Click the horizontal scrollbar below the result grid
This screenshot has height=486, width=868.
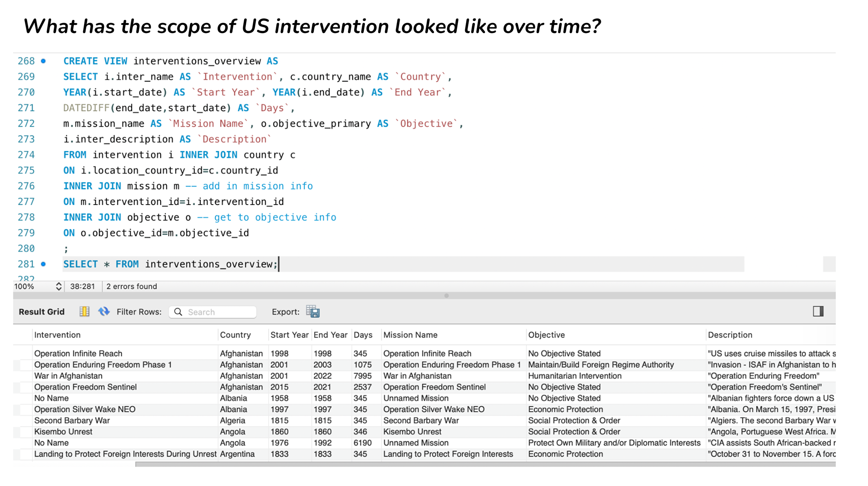(485, 464)
